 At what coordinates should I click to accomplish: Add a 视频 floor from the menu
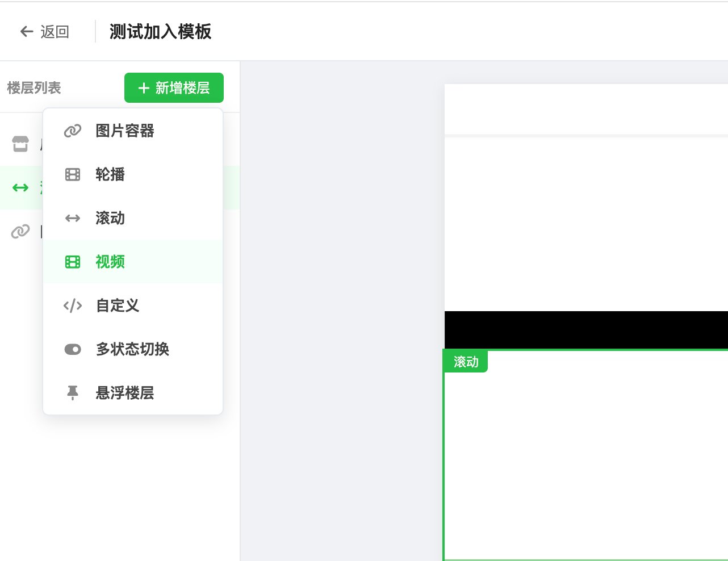coord(133,262)
